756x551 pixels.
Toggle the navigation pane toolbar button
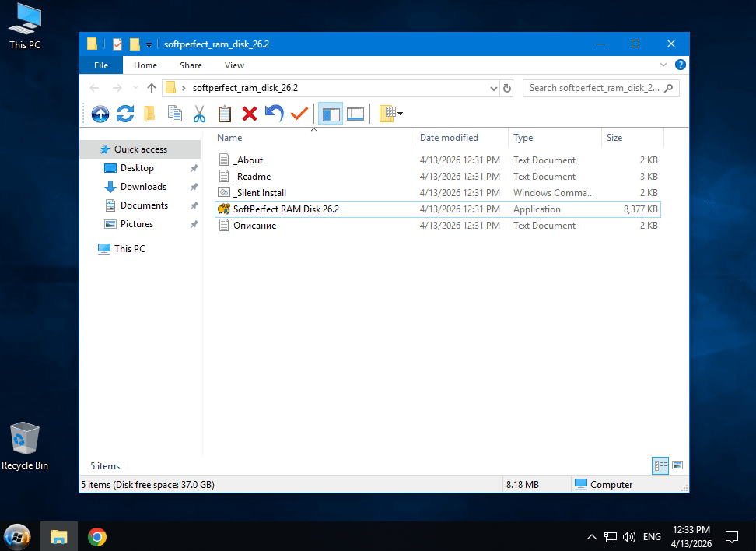tap(331, 114)
